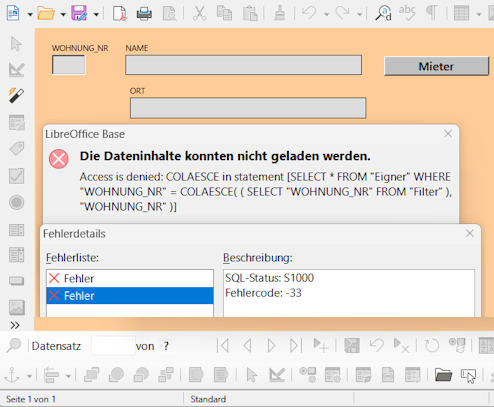The width and height of the screenshot is (494, 407).
Task: Click the Clone formatting brush icon
Action: [279, 13]
